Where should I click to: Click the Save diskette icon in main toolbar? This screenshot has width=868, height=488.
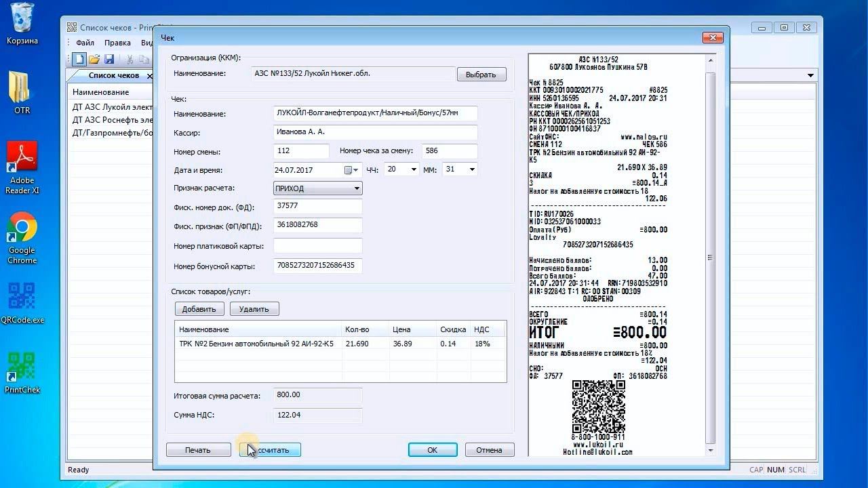109,60
